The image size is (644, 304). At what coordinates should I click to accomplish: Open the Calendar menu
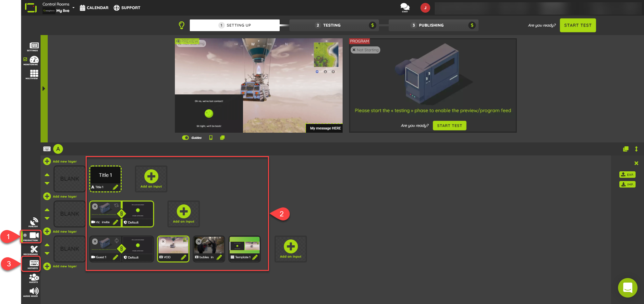pyautogui.click(x=94, y=8)
